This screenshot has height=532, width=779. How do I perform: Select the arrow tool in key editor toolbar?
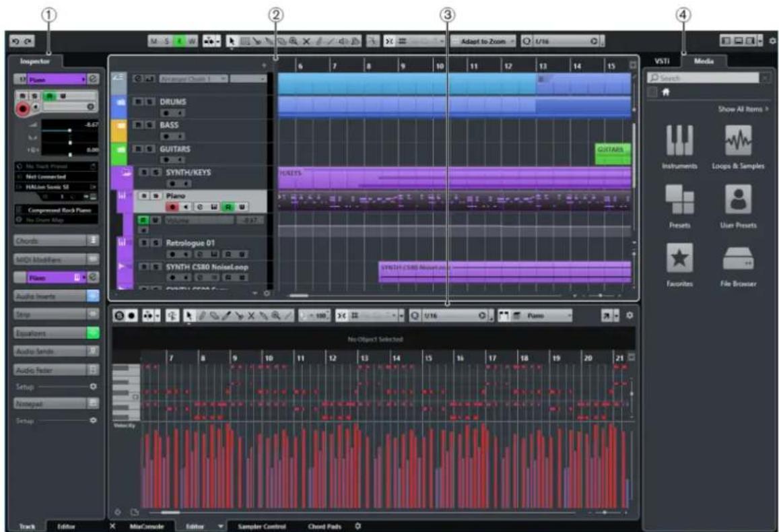coord(189,315)
